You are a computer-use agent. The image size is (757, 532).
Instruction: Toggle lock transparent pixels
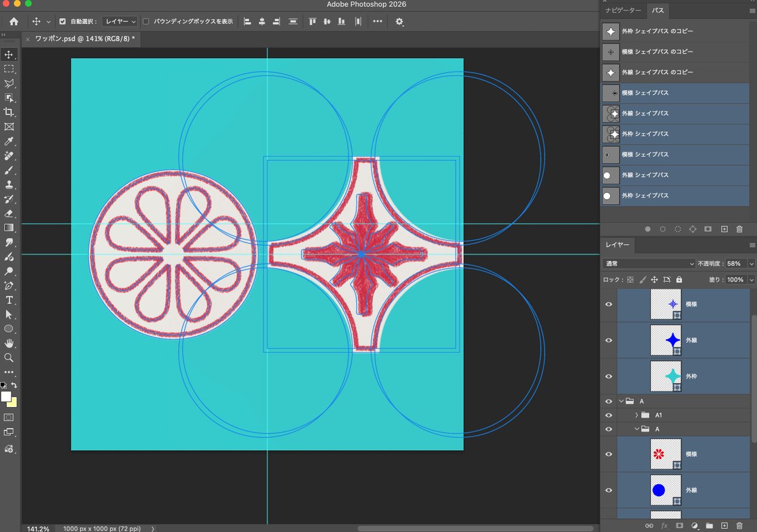click(630, 279)
